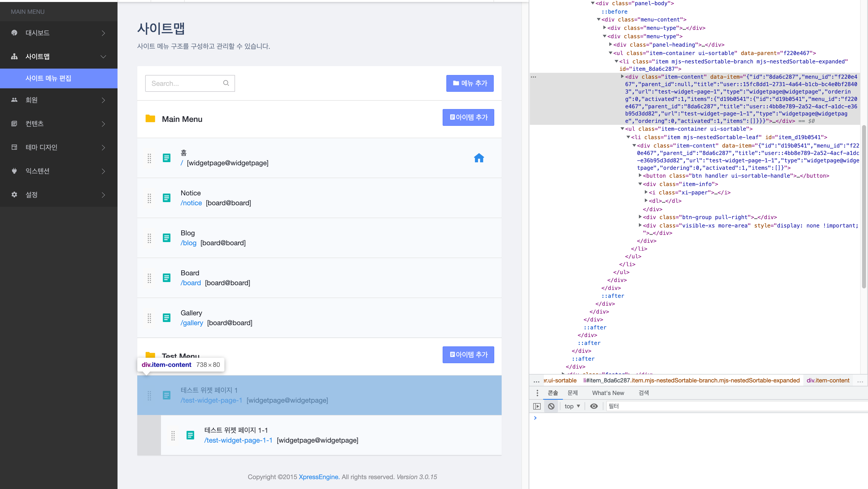Click the clear console icon in DevTools

pos(551,406)
